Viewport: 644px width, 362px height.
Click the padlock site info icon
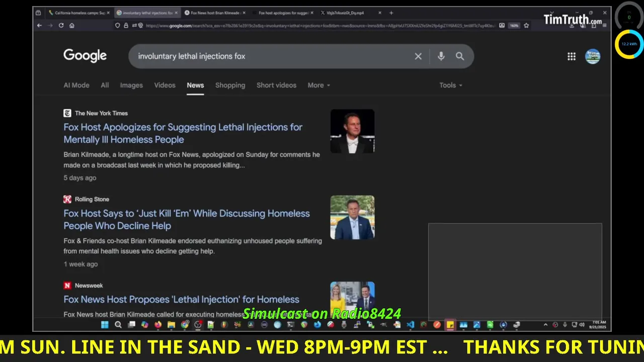click(125, 26)
